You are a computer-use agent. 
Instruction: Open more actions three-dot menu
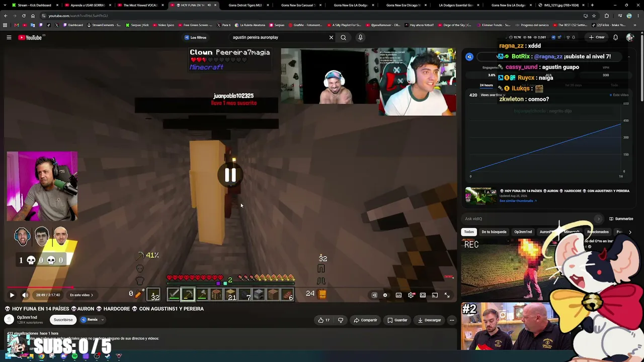tap(452, 320)
